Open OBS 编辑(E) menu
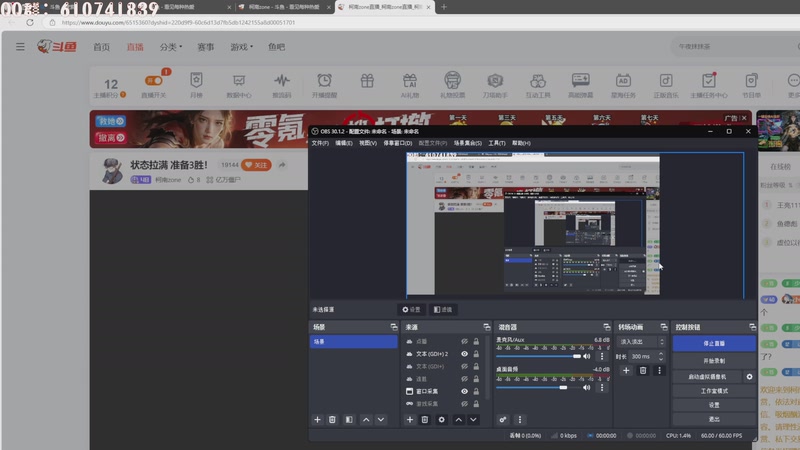Screen dimensions: 800x450 click(344, 143)
